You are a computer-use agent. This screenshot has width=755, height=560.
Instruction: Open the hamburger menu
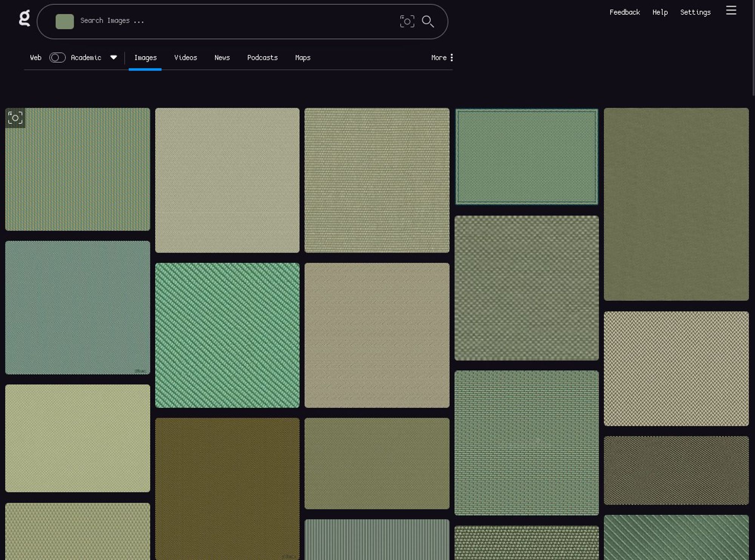[731, 11]
